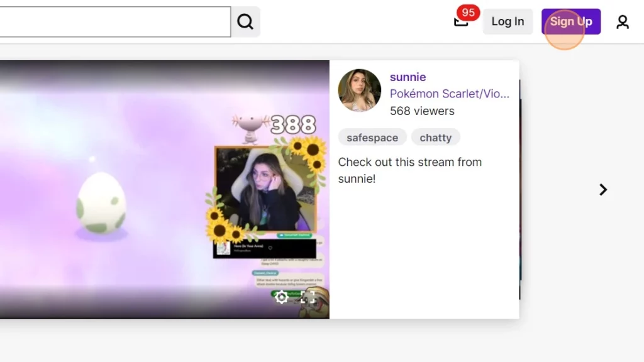Click the '568 viewers' text
Image resolution: width=644 pixels, height=362 pixels.
click(422, 111)
